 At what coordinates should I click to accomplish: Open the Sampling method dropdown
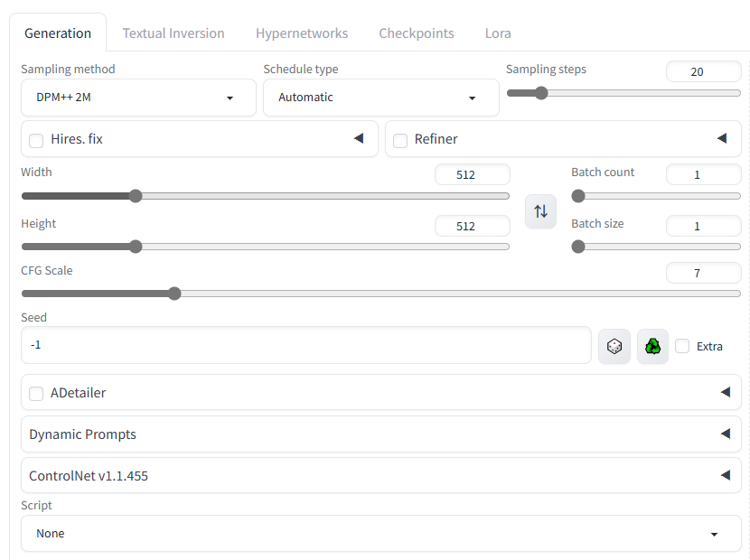pyautogui.click(x=138, y=98)
